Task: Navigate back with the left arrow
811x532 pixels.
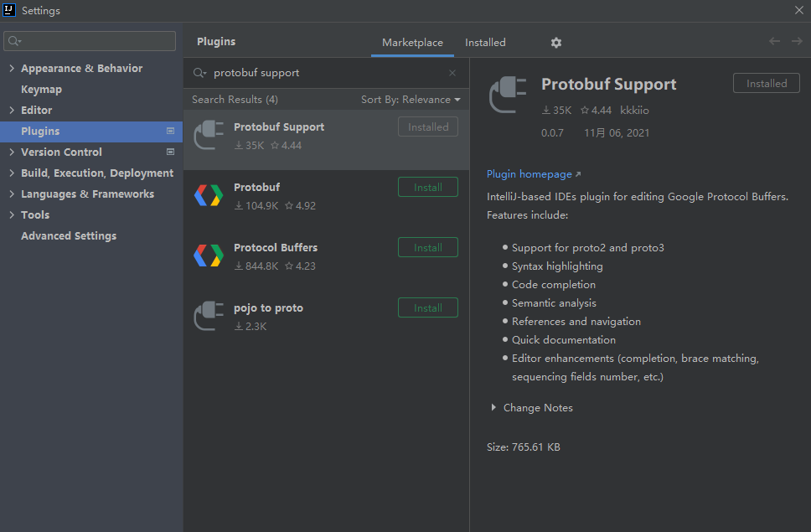Action: pos(774,41)
